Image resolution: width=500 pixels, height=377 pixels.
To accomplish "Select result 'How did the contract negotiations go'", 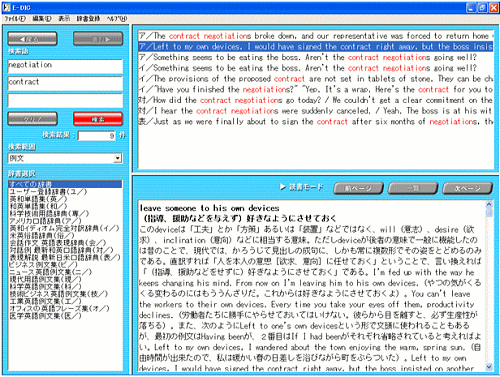I will tap(316, 100).
